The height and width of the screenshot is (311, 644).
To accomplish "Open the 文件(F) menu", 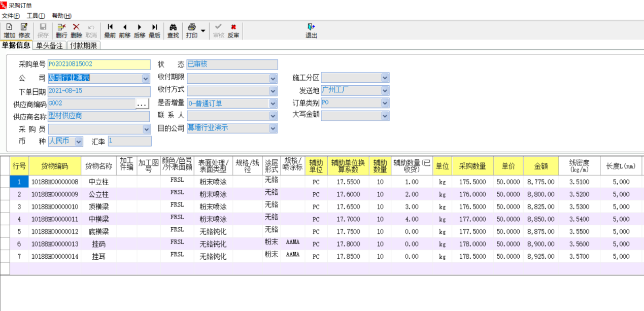I will (11, 16).
